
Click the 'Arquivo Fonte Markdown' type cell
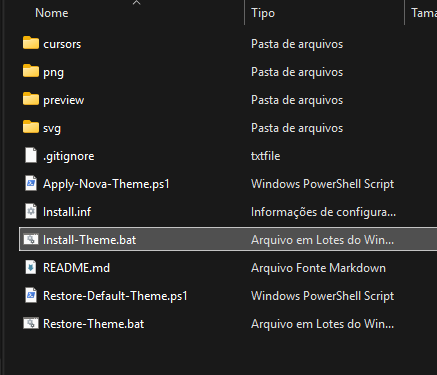(318, 268)
